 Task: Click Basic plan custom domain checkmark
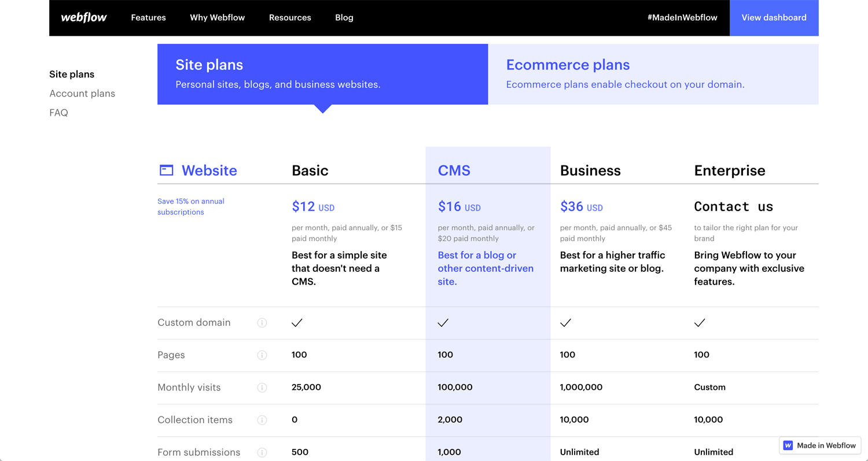(x=297, y=323)
